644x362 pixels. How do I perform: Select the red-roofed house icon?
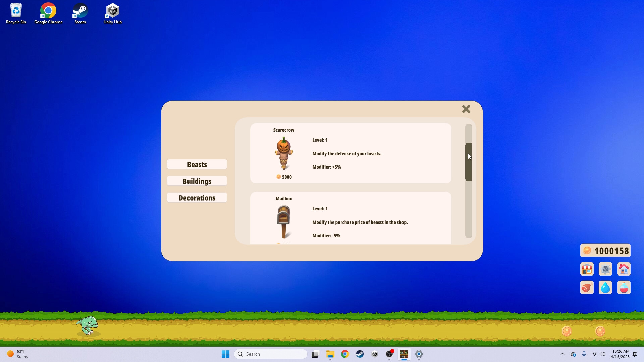624,269
